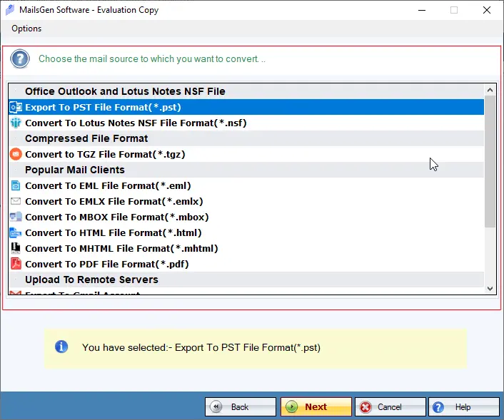This screenshot has height=420, width=504.
Task: Select Convert to TGZ File Format(*.tgz)
Action: pyautogui.click(x=246, y=154)
